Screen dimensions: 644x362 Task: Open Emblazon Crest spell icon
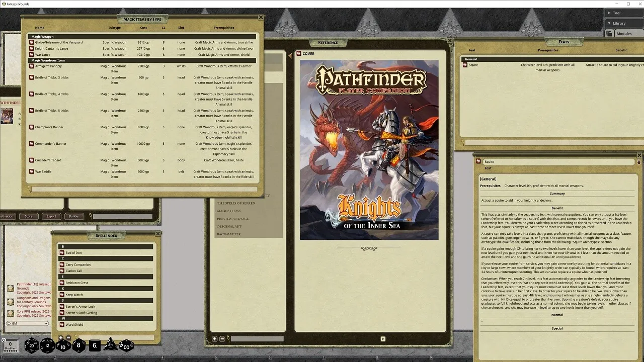click(62, 283)
